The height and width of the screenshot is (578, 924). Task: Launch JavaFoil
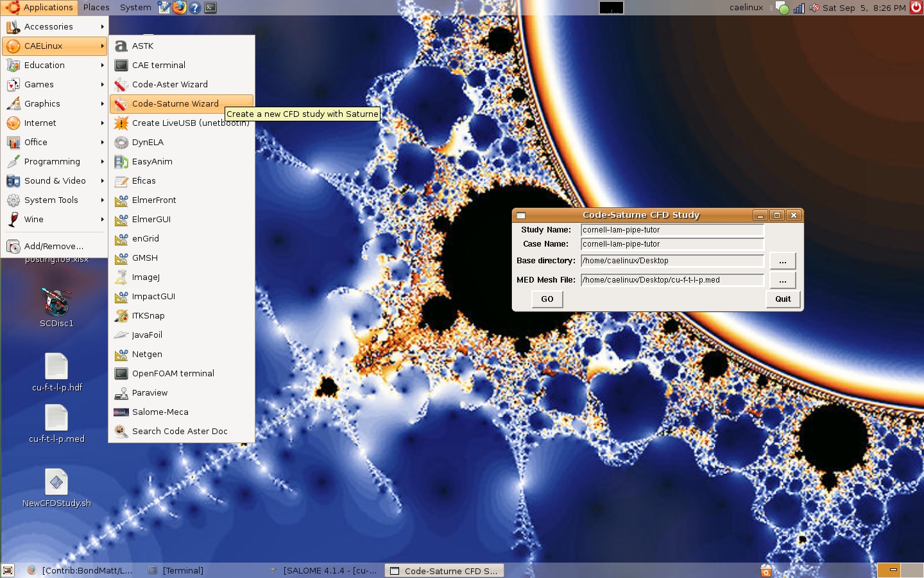point(182,335)
